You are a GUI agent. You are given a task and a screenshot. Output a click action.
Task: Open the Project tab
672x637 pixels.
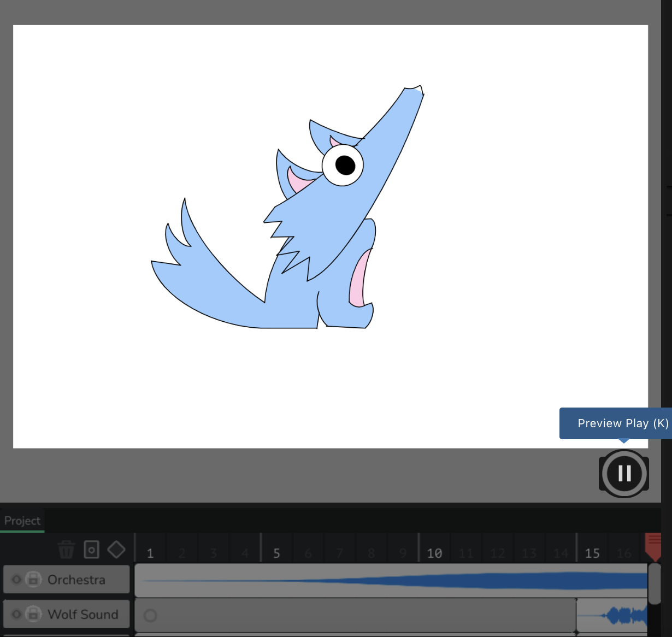coord(22,521)
